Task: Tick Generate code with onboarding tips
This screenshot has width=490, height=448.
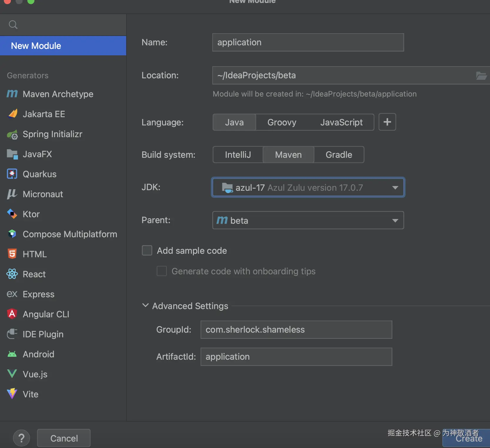Action: point(162,271)
